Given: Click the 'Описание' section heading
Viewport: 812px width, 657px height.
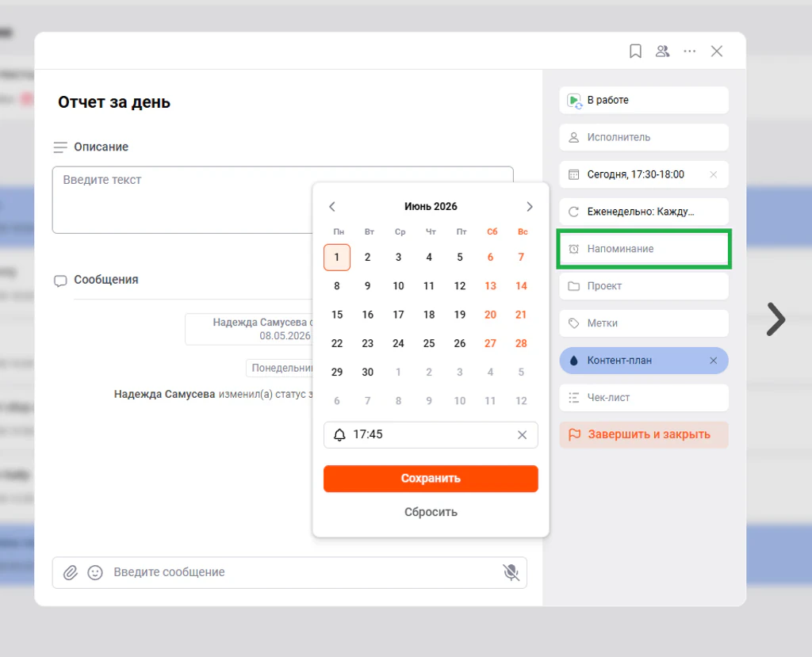Looking at the screenshot, I should [101, 147].
